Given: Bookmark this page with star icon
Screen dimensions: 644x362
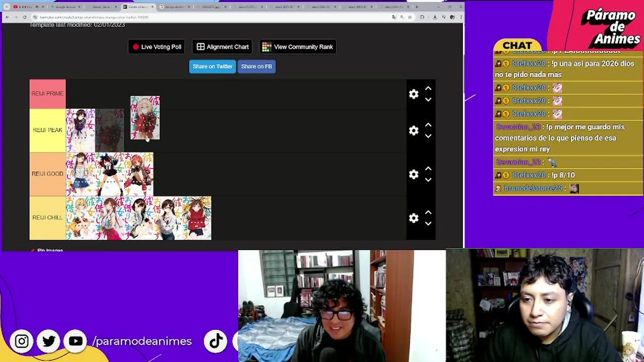Looking at the screenshot, I should (x=410, y=17).
